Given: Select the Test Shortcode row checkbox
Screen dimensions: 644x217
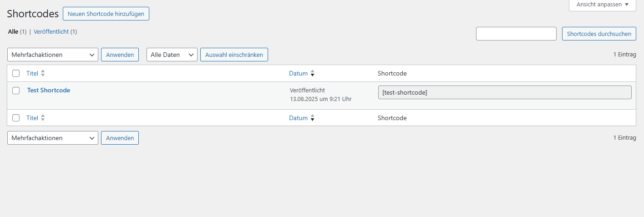Looking at the screenshot, I should (x=16, y=91).
